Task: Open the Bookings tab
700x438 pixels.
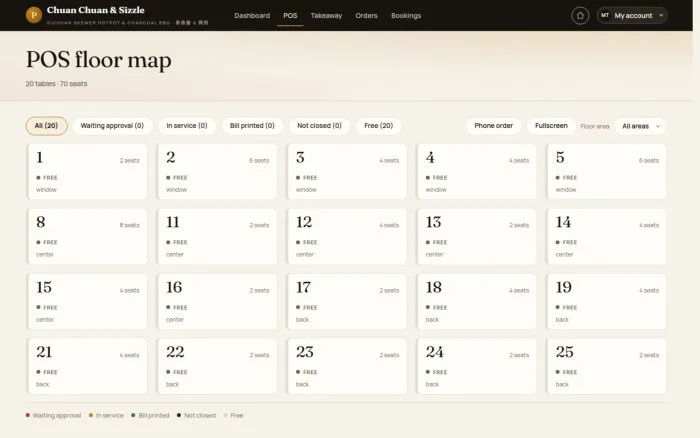Action: [406, 16]
